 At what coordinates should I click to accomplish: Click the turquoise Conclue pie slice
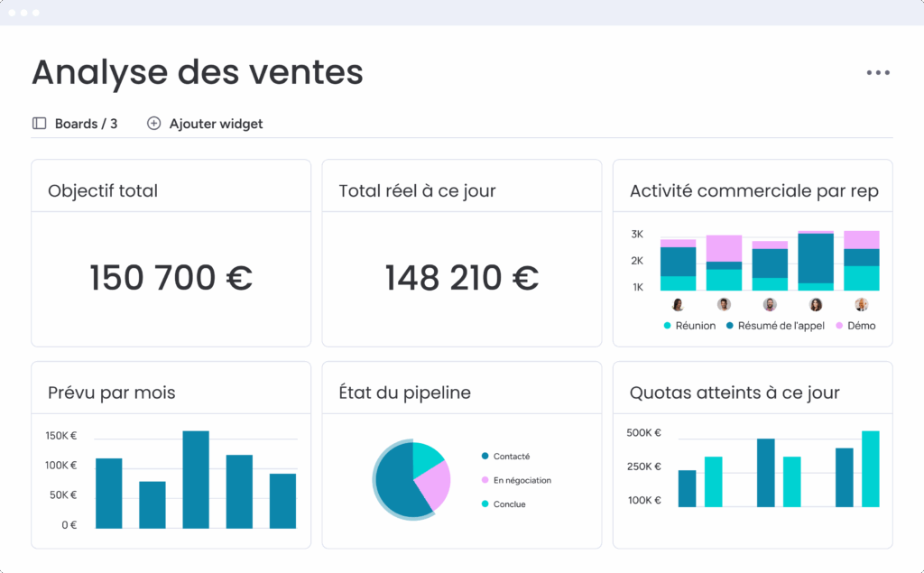pyautogui.click(x=426, y=457)
